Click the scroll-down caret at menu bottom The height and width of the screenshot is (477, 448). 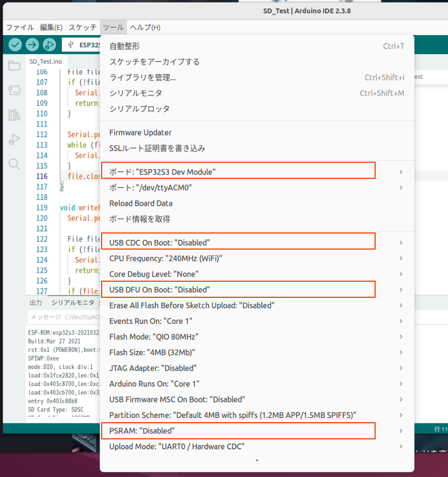pyautogui.click(x=257, y=461)
